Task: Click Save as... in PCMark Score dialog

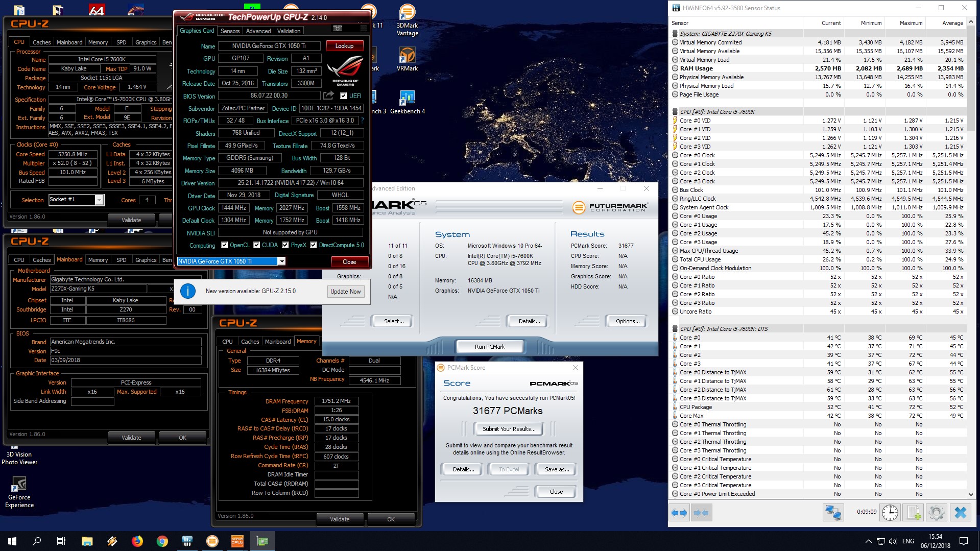Action: pos(557,469)
